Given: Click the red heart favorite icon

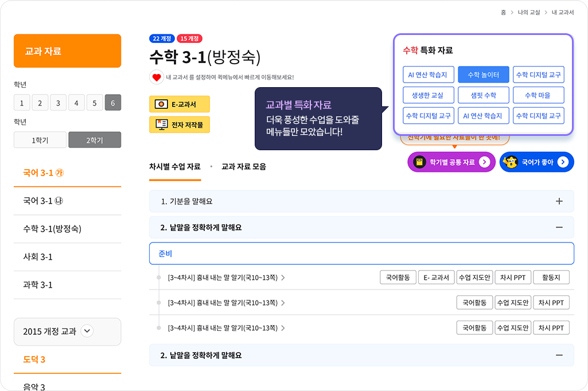Looking at the screenshot, I should tap(157, 77).
